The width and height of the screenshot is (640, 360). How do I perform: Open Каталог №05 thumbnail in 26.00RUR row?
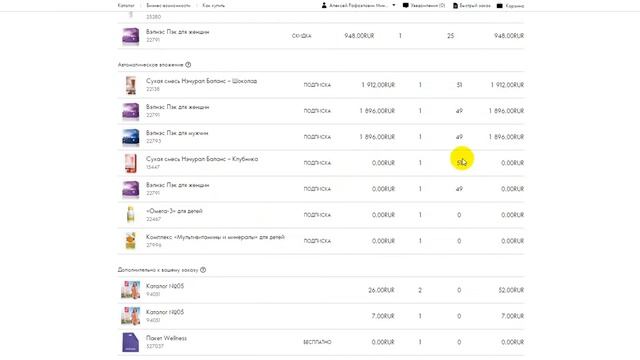131,290
